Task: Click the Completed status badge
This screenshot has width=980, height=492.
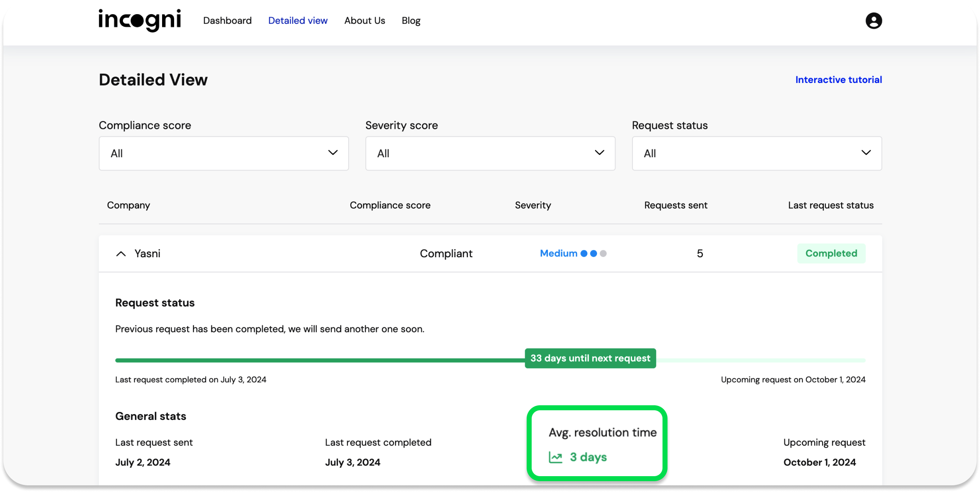Action: coord(831,254)
